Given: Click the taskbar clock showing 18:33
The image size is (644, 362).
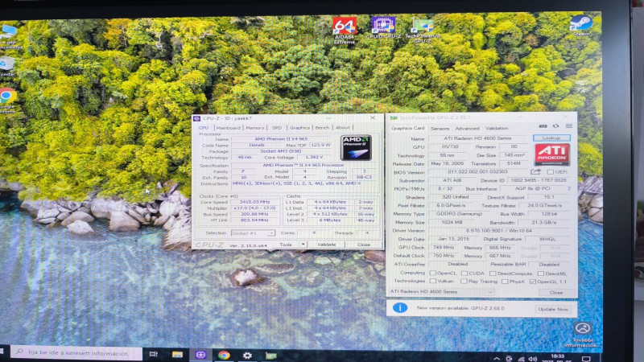Looking at the screenshot, I should pos(557,358).
